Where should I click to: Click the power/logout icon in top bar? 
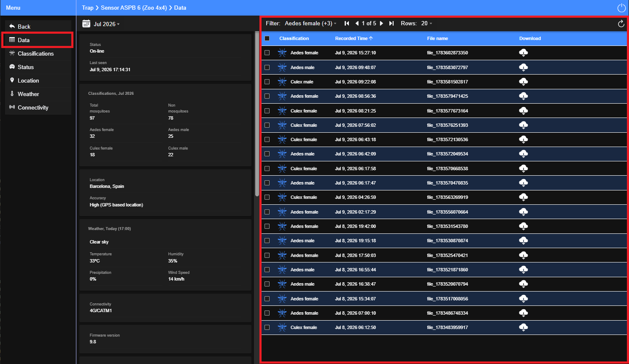point(621,8)
